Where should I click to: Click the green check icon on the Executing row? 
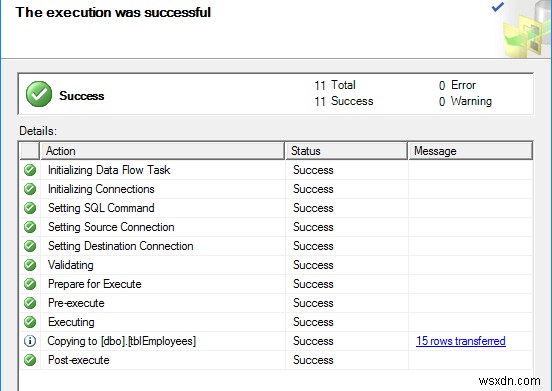point(30,322)
